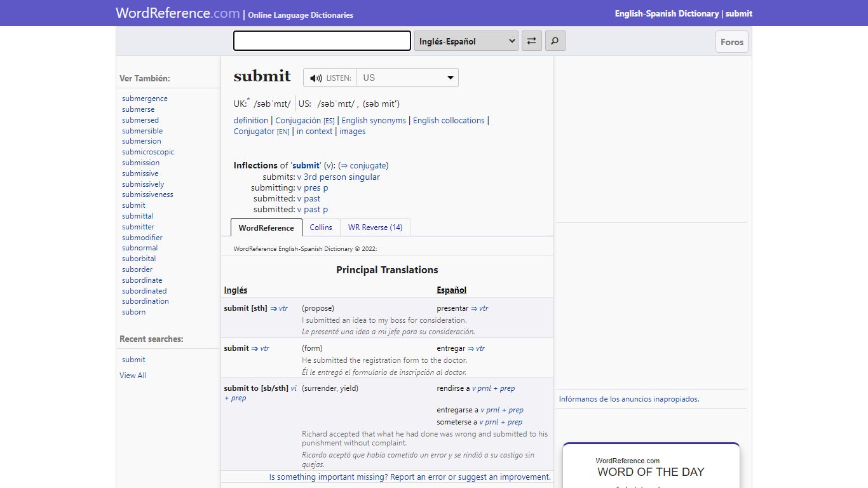
Task: Click 'Report an error or suggest an improvement' link
Action: tap(470, 477)
